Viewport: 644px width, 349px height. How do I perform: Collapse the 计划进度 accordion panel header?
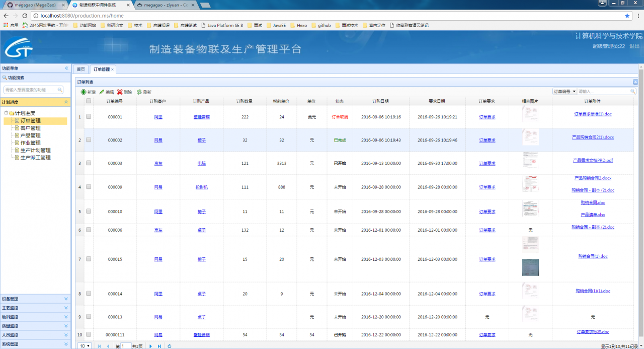[35, 102]
